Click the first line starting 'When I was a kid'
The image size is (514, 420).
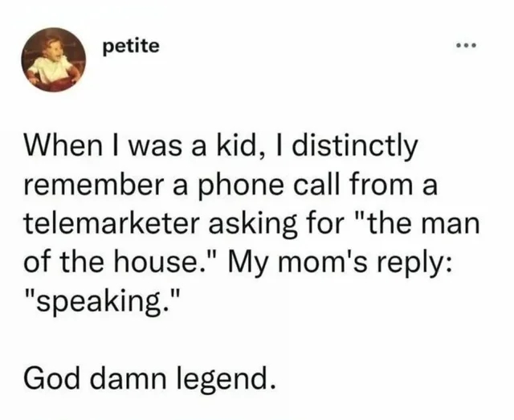pos(222,147)
